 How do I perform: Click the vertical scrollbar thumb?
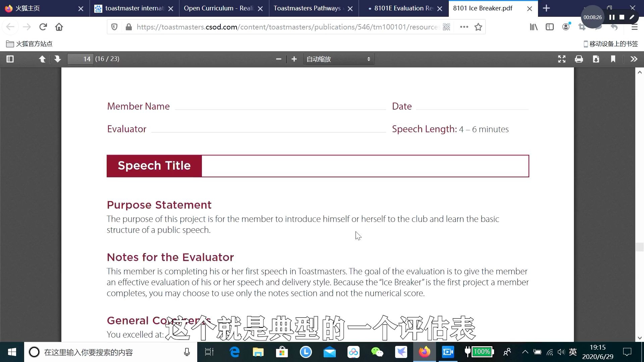pyautogui.click(x=640, y=247)
